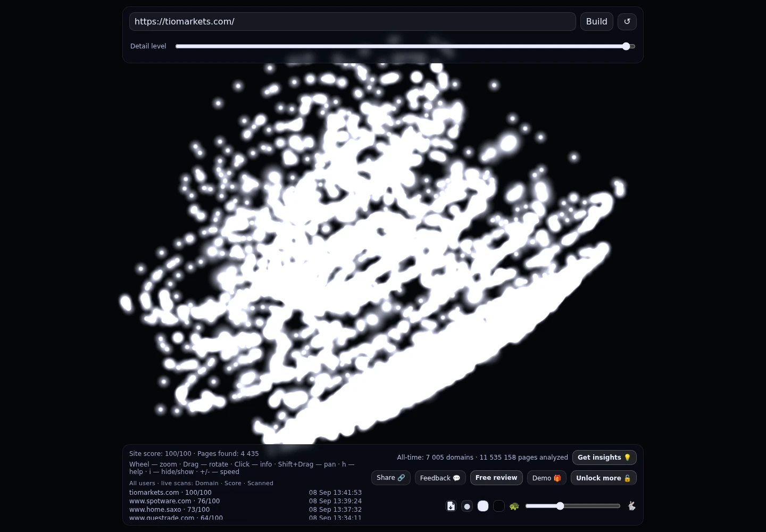
Task: Open Get insights
Action: 604,458
